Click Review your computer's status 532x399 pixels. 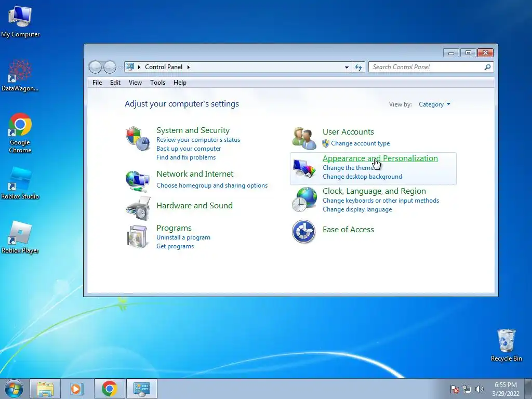coord(198,140)
